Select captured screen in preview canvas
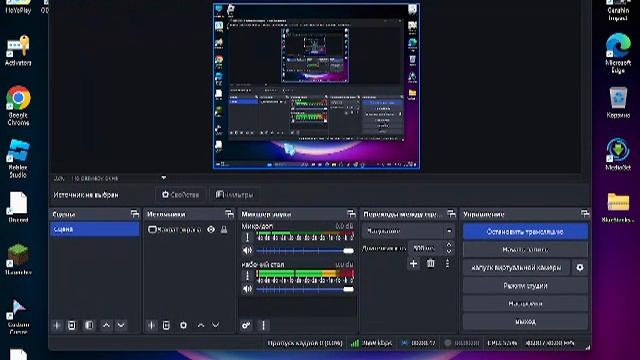 pyautogui.click(x=316, y=86)
